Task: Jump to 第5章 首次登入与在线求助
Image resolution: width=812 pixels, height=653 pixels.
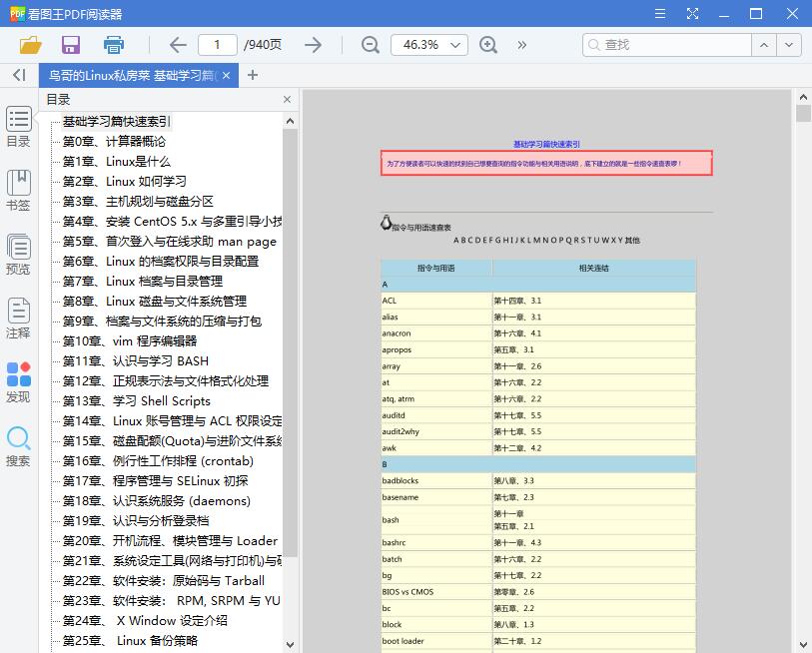Action: point(170,242)
